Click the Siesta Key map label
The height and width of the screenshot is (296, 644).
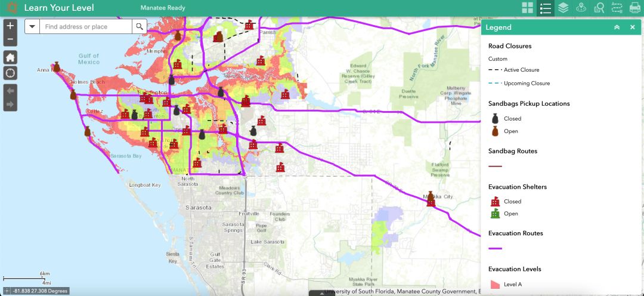pos(172,258)
